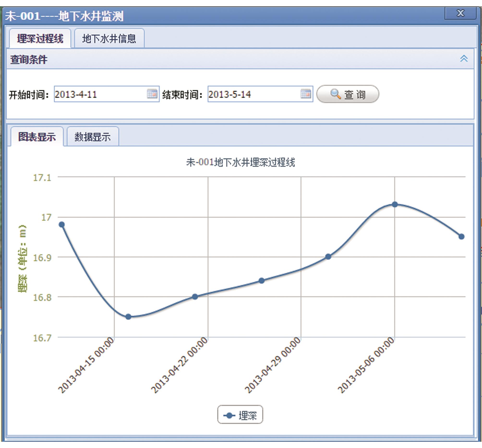Click the 开始时间 date input field

(x=99, y=94)
